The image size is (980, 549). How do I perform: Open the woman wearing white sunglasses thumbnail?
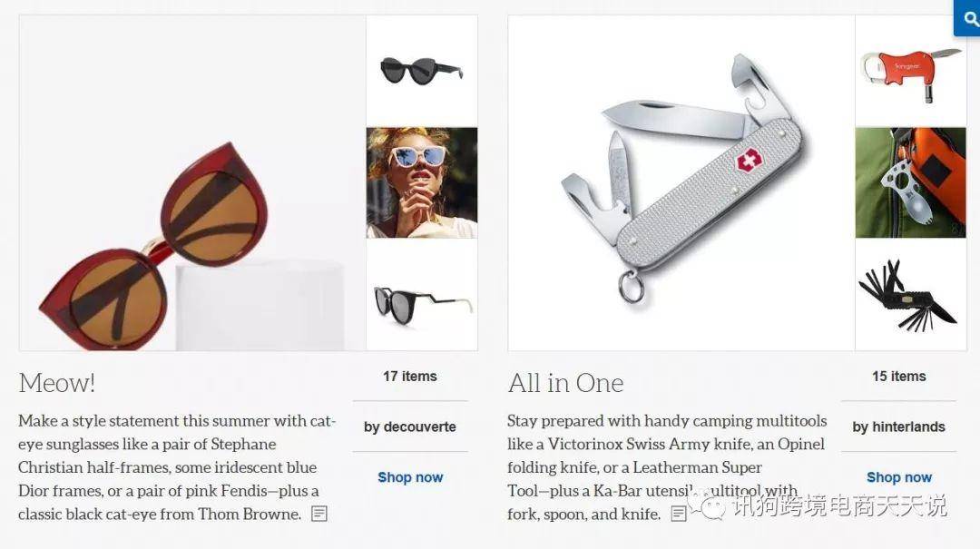click(422, 182)
